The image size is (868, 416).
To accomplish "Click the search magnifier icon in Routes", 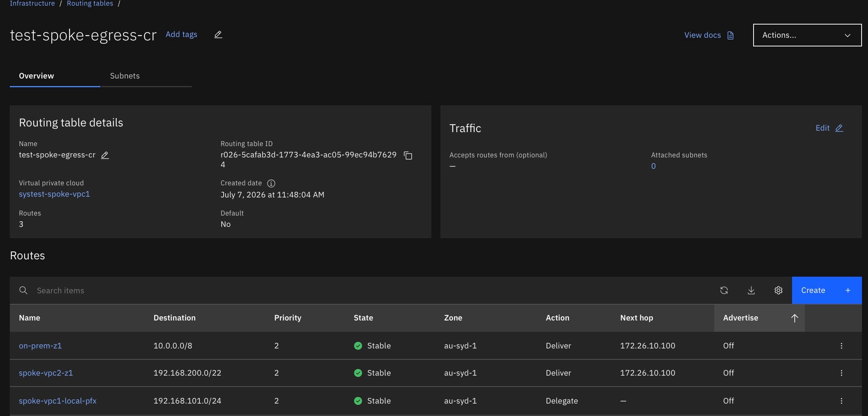I will click(x=23, y=290).
